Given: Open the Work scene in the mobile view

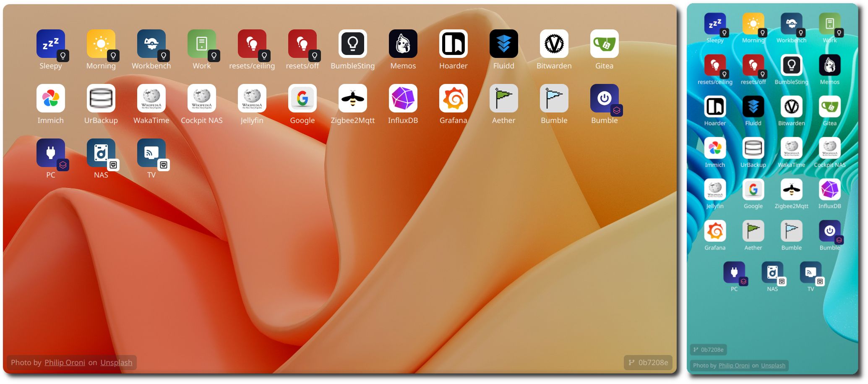Looking at the screenshot, I should (x=829, y=24).
